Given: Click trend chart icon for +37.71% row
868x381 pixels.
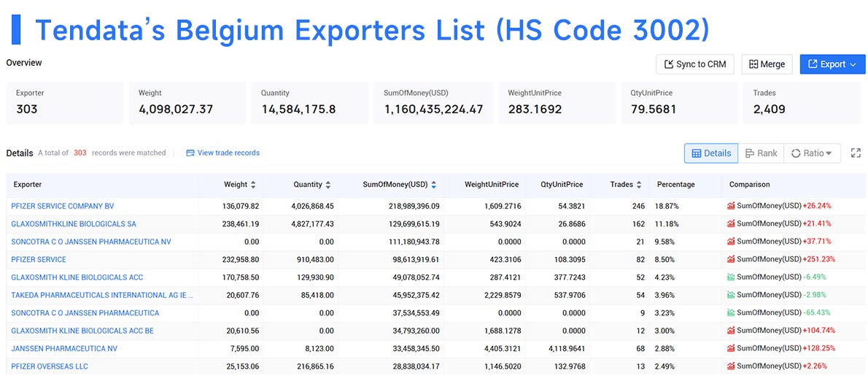Looking at the screenshot, I should click(731, 242).
